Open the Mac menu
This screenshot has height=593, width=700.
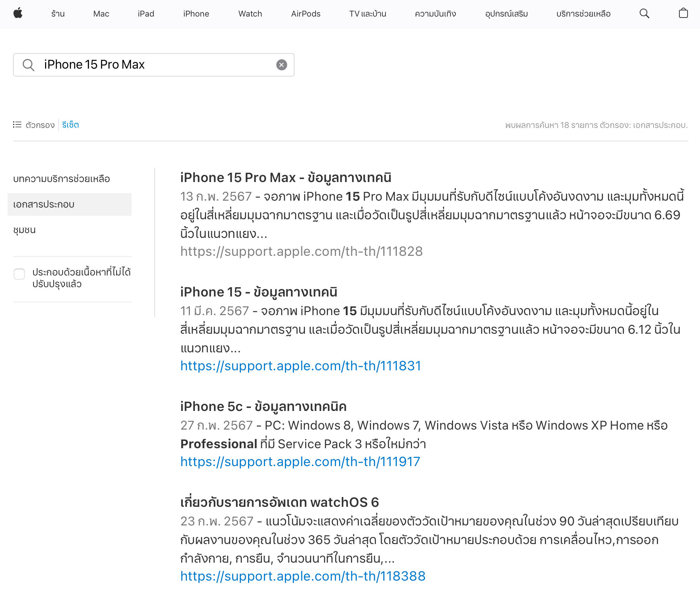coord(101,14)
